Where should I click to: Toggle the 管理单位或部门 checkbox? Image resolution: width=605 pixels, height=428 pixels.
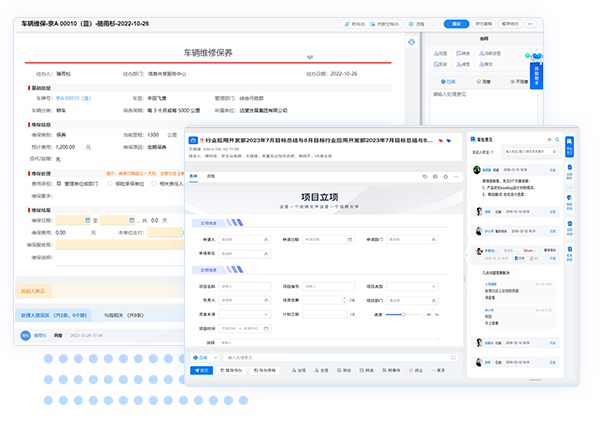pyautogui.click(x=59, y=184)
